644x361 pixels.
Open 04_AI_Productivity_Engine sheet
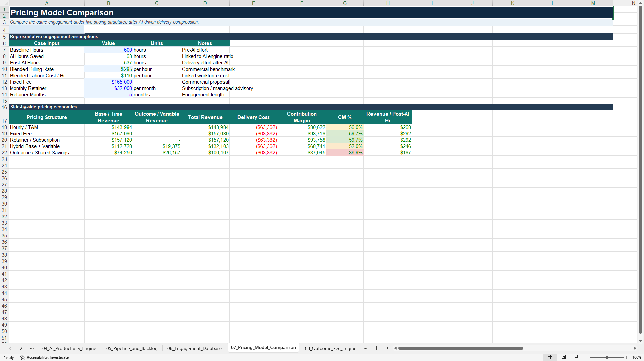pyautogui.click(x=69, y=348)
